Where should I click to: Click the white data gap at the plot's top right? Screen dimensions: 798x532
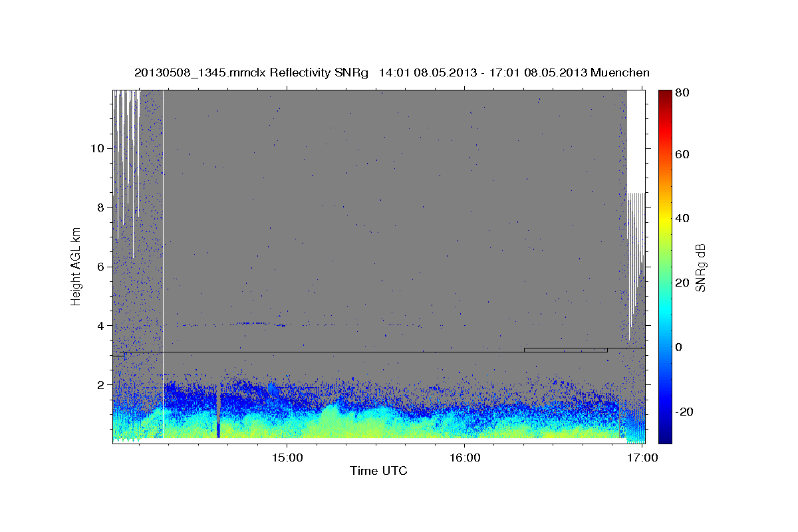tap(636, 141)
